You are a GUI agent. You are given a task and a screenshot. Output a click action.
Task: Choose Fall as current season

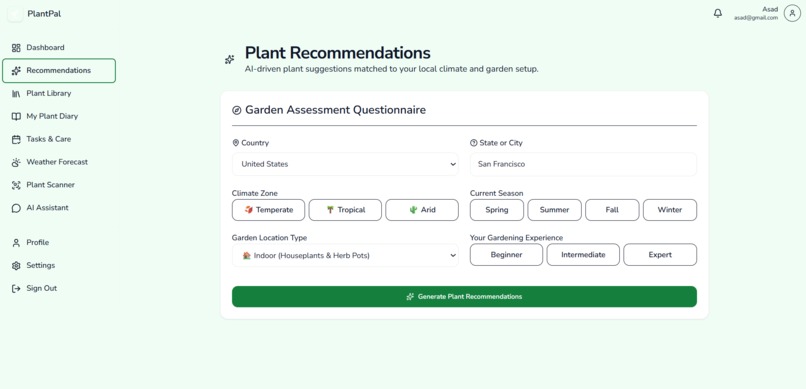[x=612, y=210]
